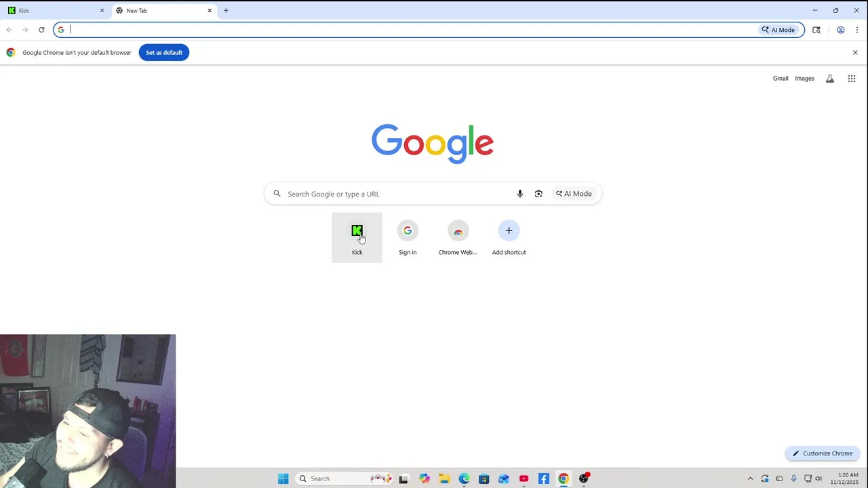Open Chrome's three-dot menu
The height and width of the screenshot is (488, 868).
click(857, 30)
